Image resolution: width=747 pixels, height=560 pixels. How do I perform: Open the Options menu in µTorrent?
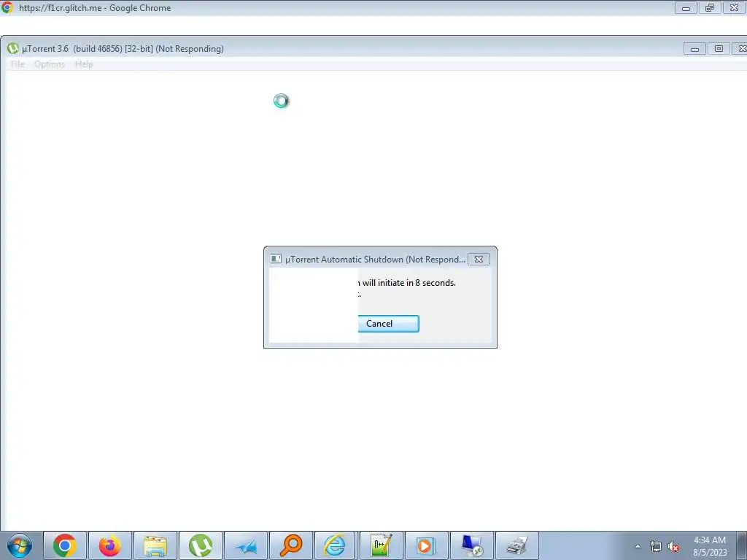click(50, 64)
